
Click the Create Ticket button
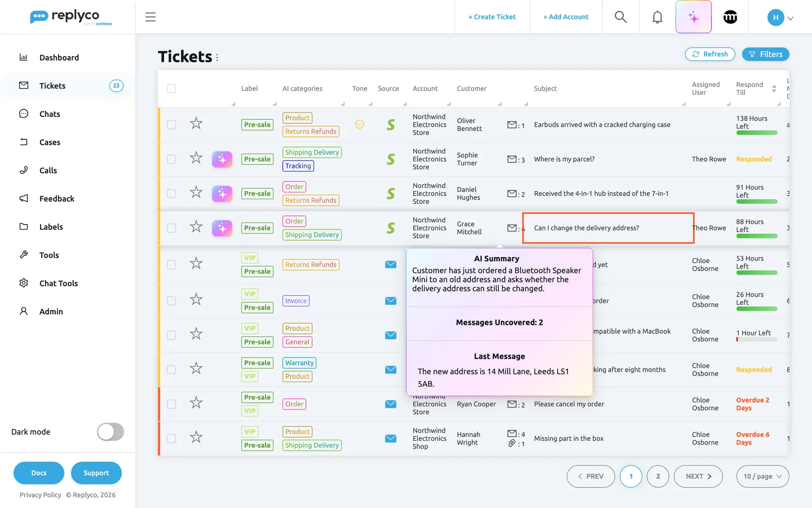[492, 17]
